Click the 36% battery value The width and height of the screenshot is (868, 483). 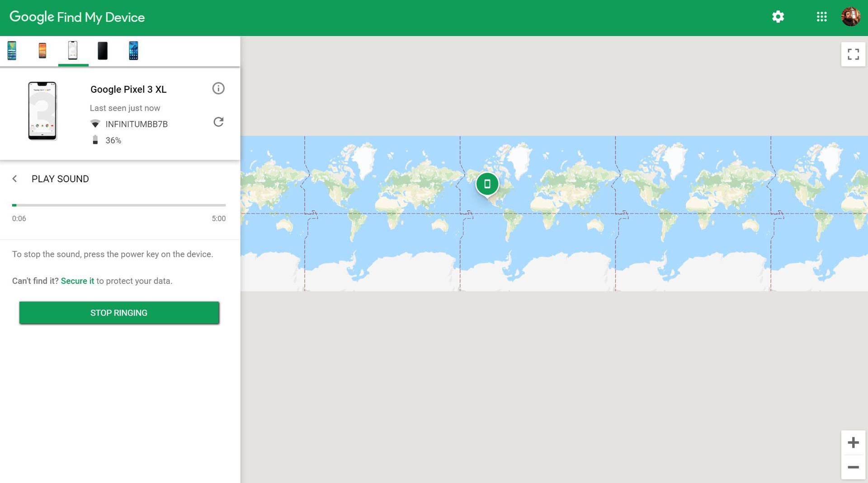(x=113, y=141)
